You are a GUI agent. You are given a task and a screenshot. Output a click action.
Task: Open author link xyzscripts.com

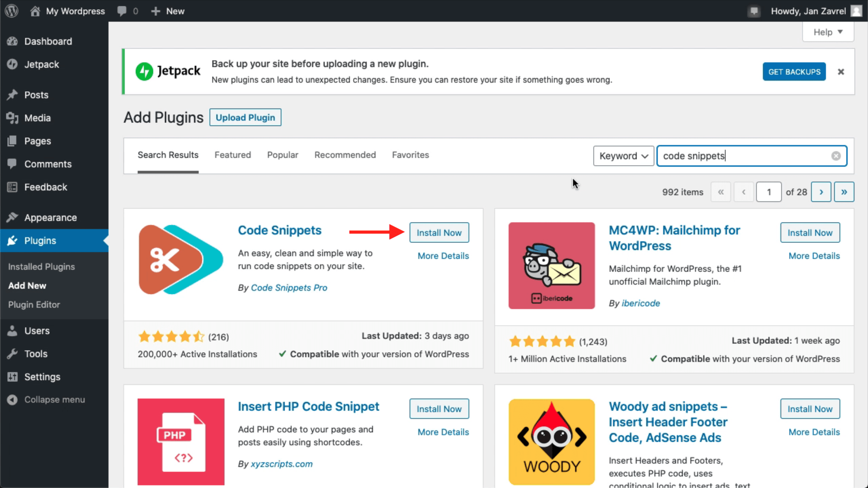coord(282,464)
